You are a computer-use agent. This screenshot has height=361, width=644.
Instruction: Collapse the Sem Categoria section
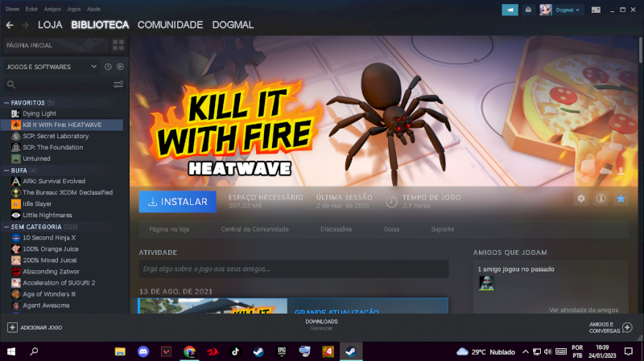click(x=6, y=227)
